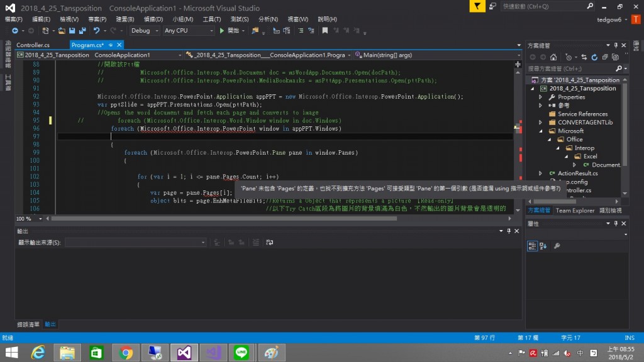Screen dimensions: 644x362
Task: Pin the Properties panel
Action: coord(616,223)
